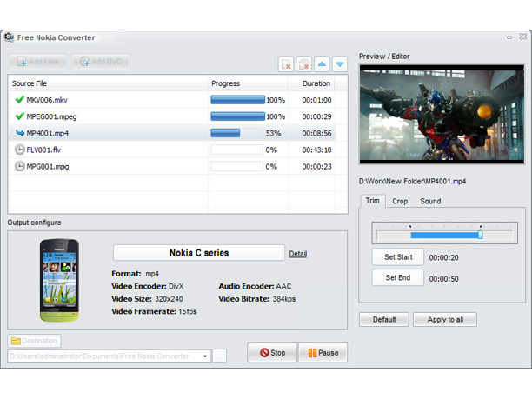
Task: Stop the conversion
Action: click(272, 353)
